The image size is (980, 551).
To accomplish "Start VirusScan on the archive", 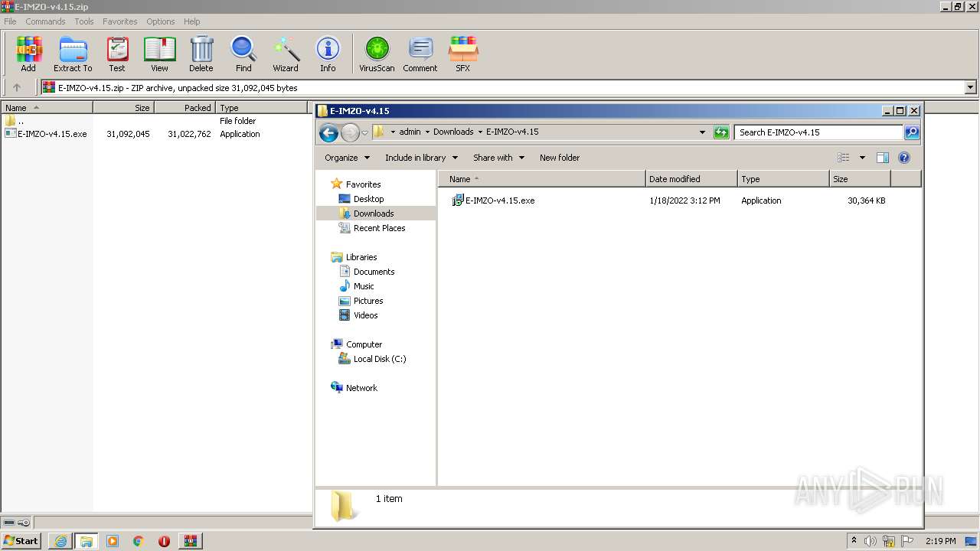I will [x=377, y=54].
